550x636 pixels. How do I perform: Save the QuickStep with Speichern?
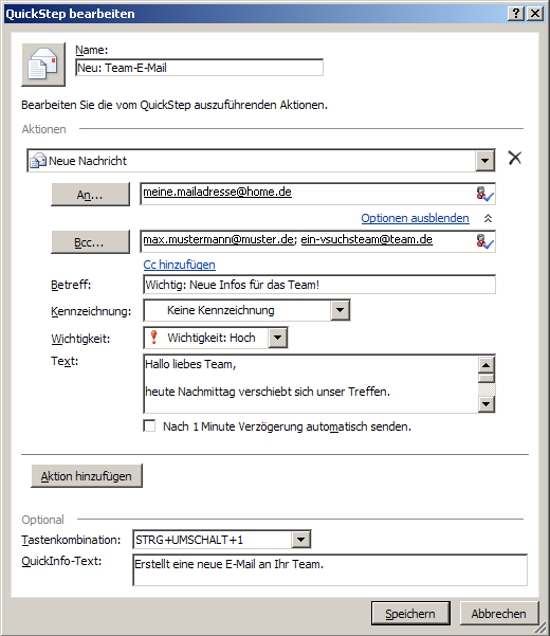pyautogui.click(x=410, y=613)
